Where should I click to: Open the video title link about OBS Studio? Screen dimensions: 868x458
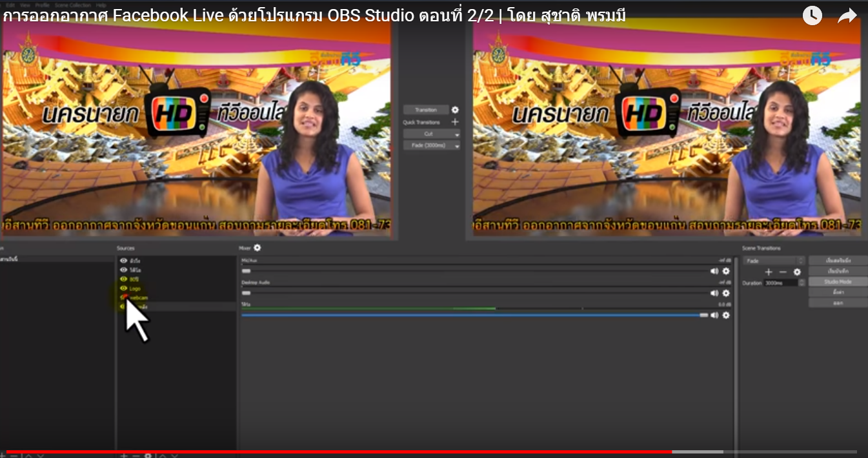coord(314,16)
